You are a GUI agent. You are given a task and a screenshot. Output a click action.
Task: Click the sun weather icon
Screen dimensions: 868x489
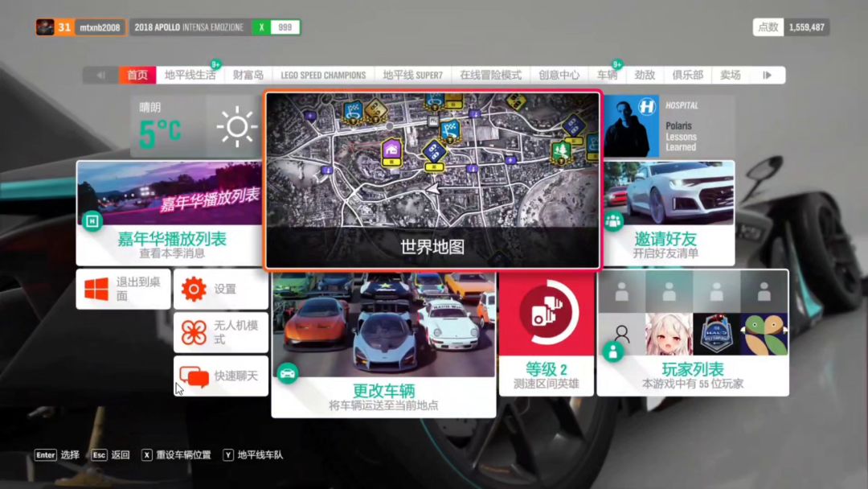[236, 126]
